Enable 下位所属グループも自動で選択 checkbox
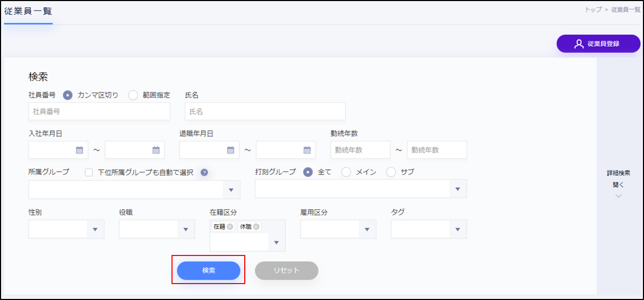 pos(89,172)
